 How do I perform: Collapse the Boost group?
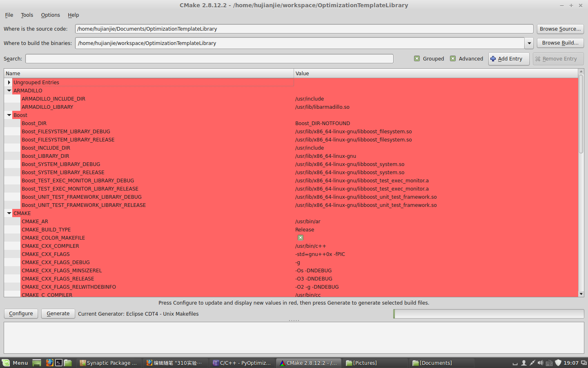(x=9, y=115)
